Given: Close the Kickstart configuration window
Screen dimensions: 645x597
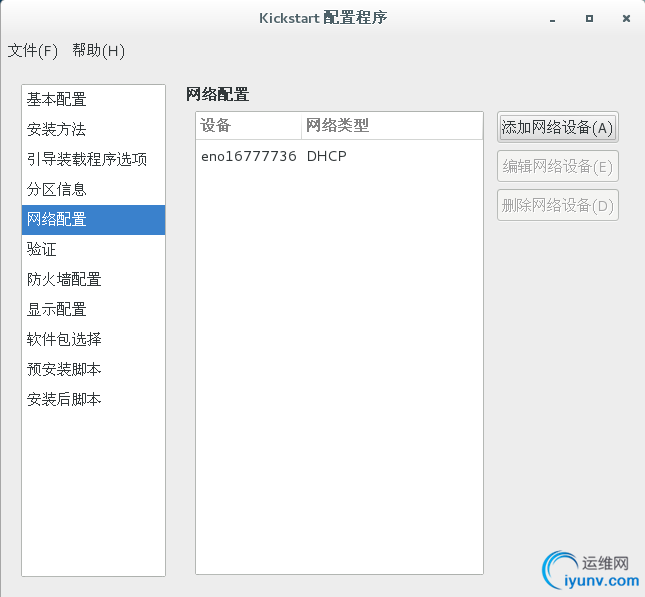Looking at the screenshot, I should coord(626,19).
